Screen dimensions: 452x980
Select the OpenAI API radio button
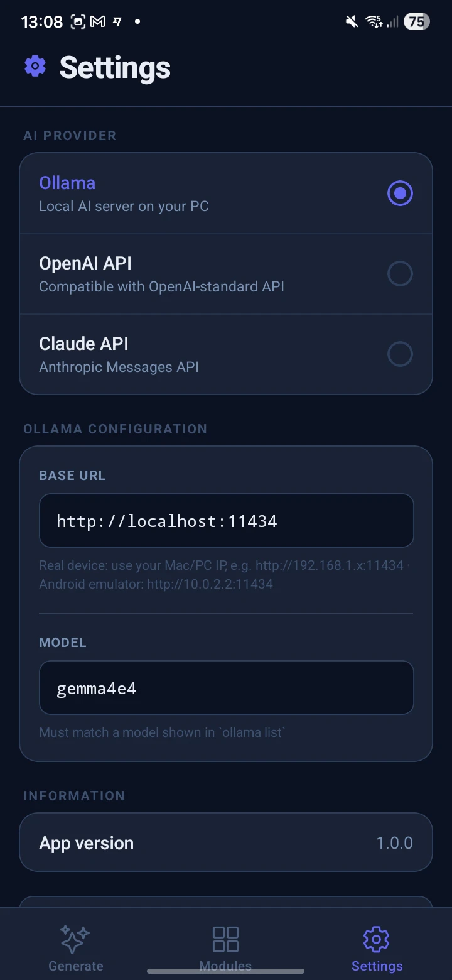(x=400, y=274)
